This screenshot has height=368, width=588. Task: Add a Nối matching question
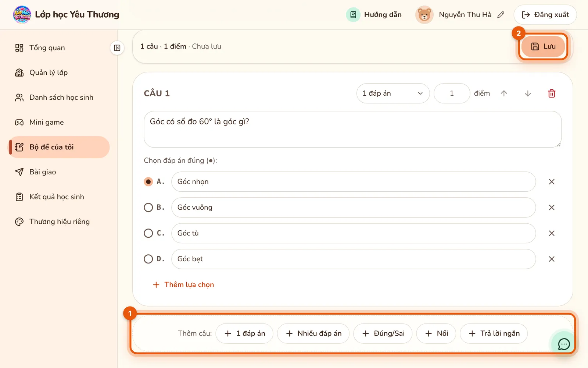436,333
